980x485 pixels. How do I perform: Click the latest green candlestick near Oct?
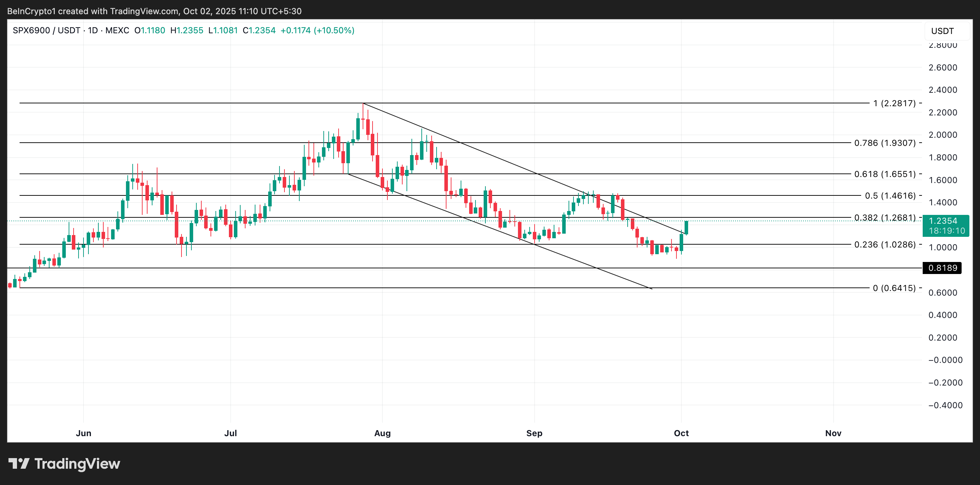click(686, 227)
